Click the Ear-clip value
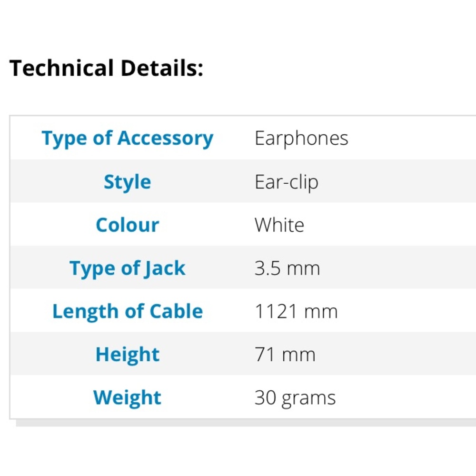The height and width of the screenshot is (476, 476). pos(287,182)
